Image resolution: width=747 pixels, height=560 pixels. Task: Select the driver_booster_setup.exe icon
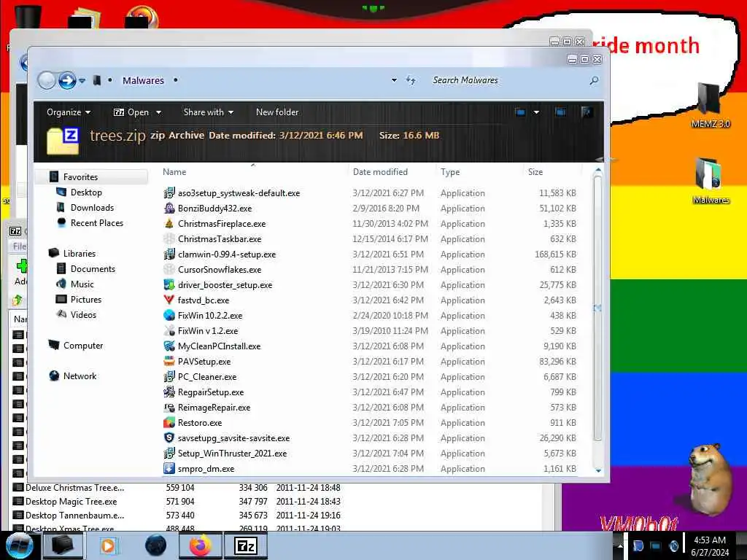(169, 285)
